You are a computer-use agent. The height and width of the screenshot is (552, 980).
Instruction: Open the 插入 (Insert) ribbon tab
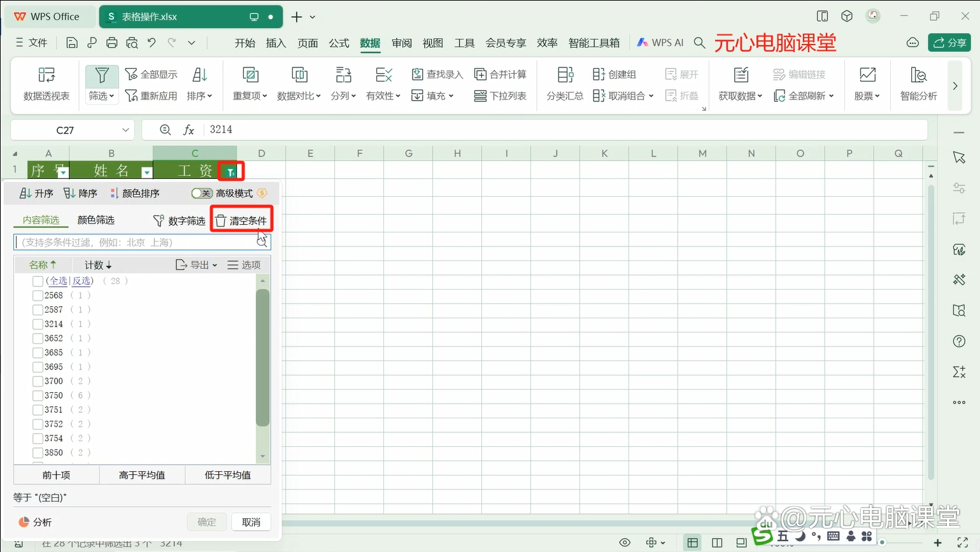coord(276,43)
